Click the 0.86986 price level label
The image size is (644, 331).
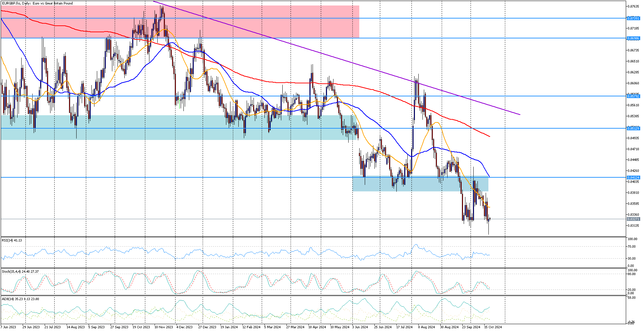tap(633, 38)
